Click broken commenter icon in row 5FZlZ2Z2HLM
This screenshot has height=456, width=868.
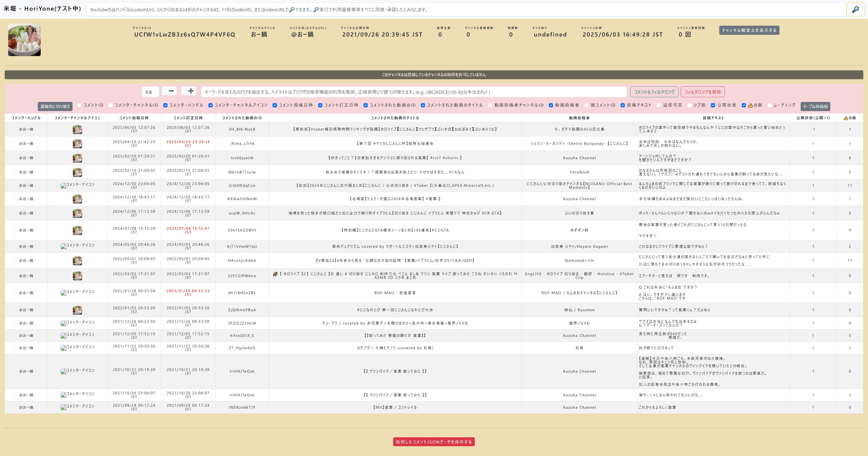pos(77,323)
